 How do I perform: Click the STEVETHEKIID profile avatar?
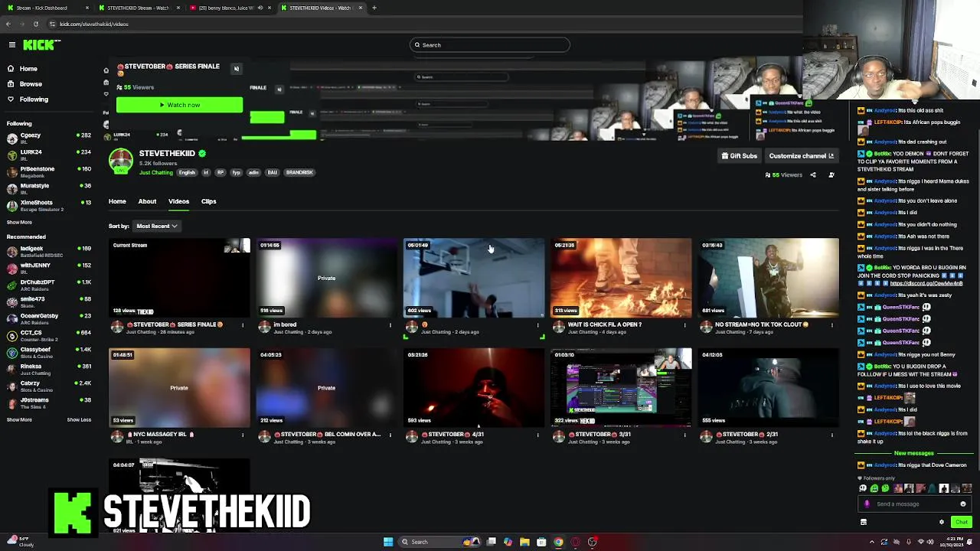(121, 161)
